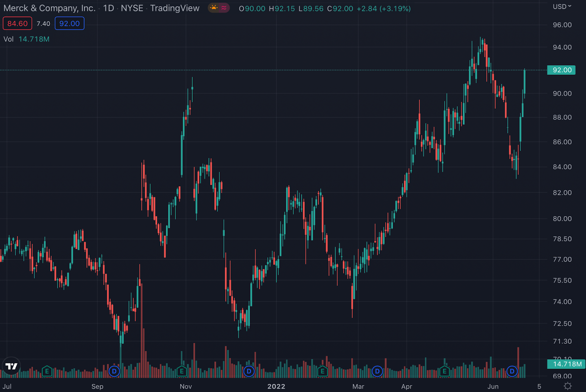Click the +2.84 (+3.19%) change value
The height and width of the screenshot is (392, 586).
(x=383, y=8)
